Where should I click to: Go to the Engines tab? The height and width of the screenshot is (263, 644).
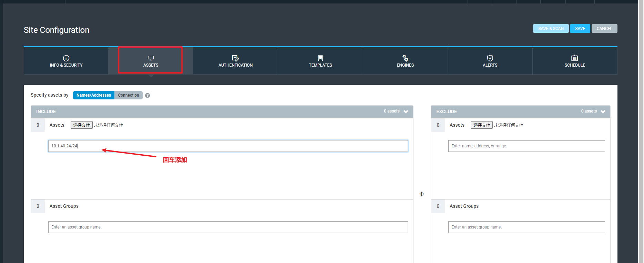405,61
